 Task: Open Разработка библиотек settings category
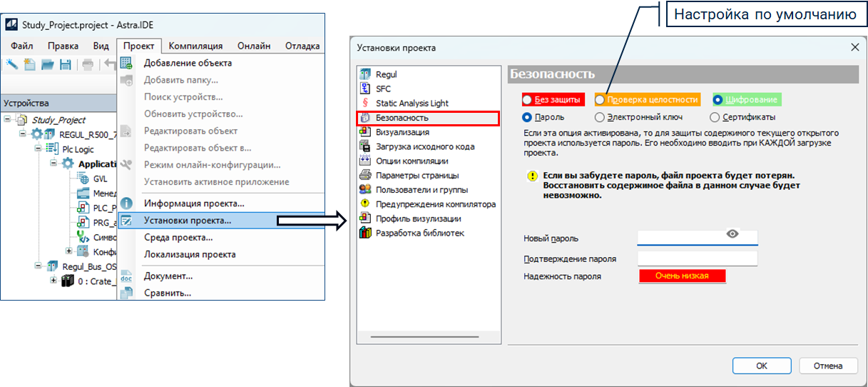tap(419, 233)
